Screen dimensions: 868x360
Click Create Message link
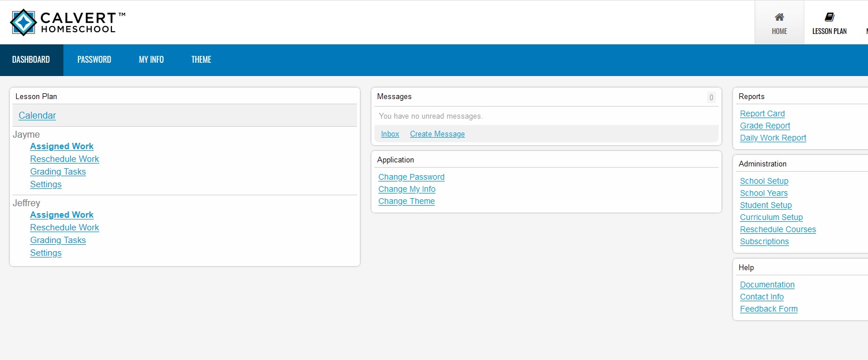tap(437, 134)
